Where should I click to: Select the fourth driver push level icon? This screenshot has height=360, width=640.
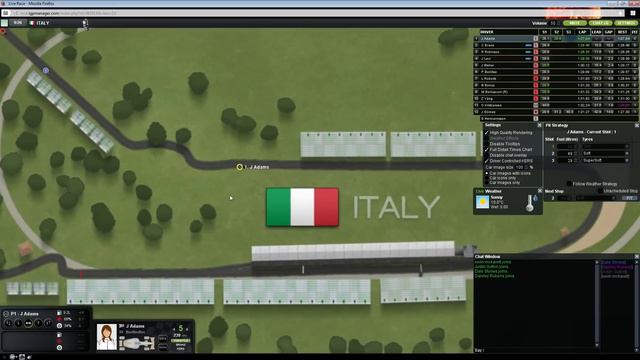pos(38,323)
